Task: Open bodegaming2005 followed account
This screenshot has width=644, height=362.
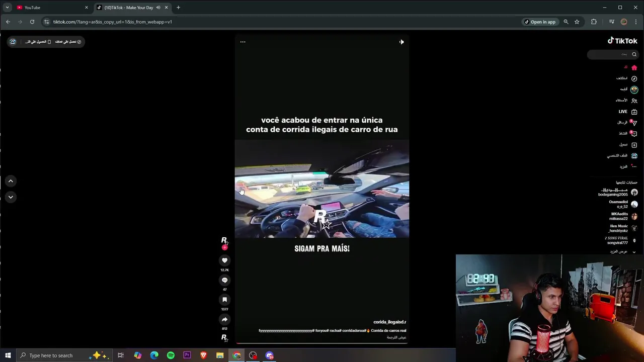Action: click(617, 193)
